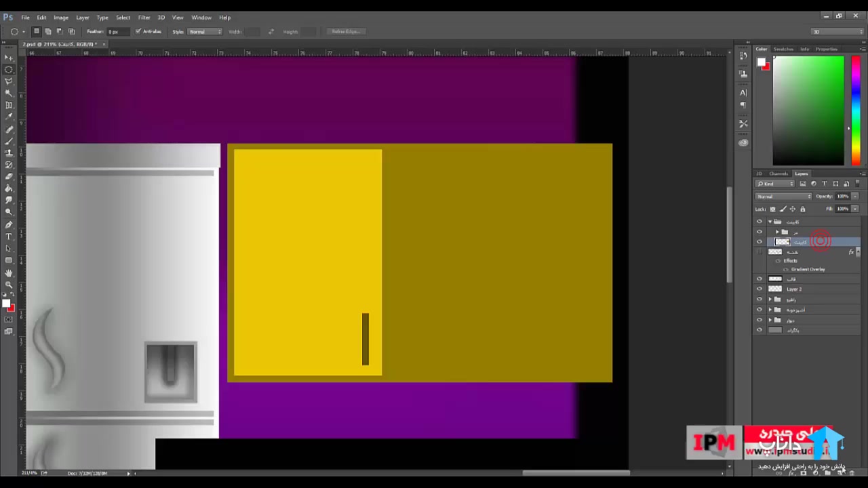Click the Refine Edge button
Screen dimensions: 868x488
click(x=346, y=32)
